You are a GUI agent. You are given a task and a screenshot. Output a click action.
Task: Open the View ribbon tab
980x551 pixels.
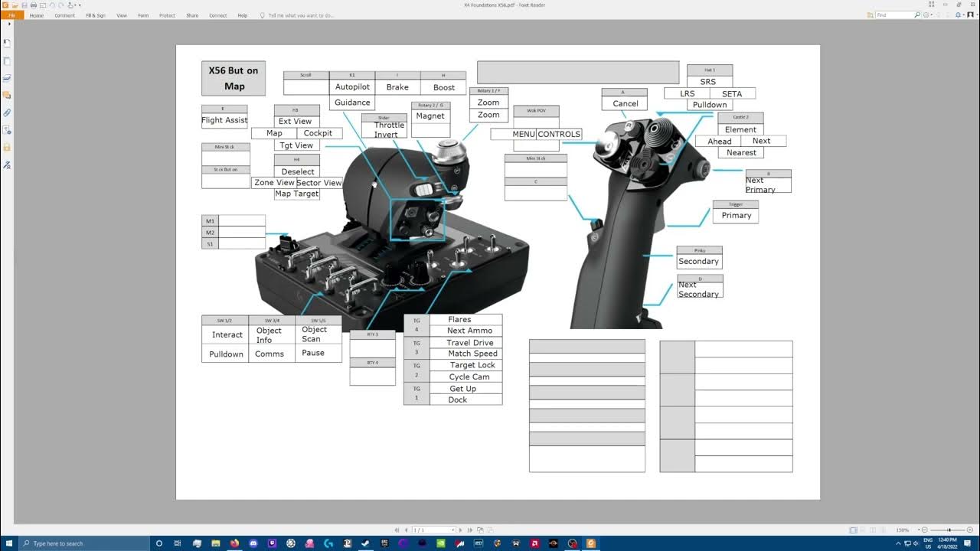[x=122, y=15]
